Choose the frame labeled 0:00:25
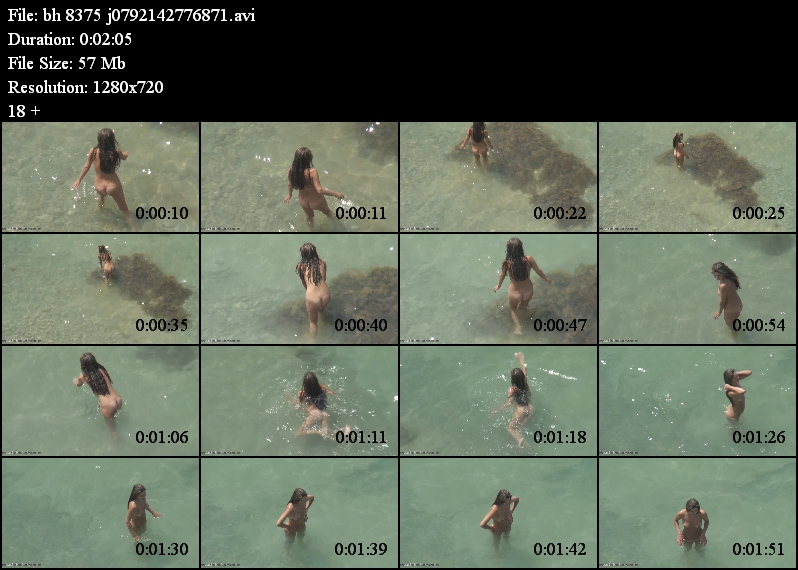This screenshot has width=798, height=570. [698, 177]
